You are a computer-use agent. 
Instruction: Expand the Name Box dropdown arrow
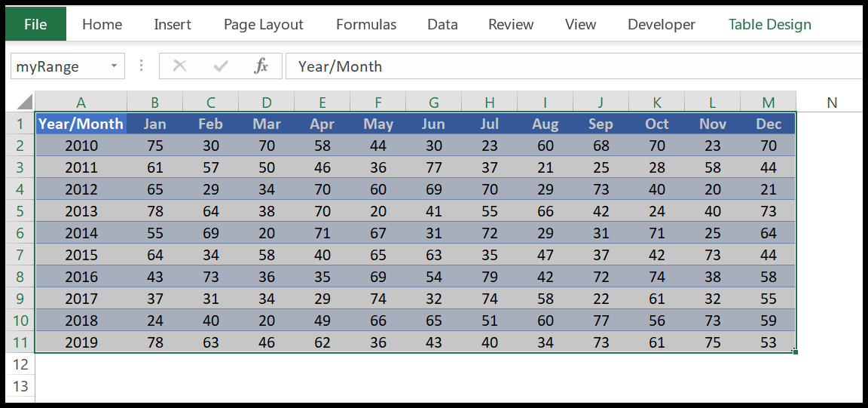tap(114, 66)
